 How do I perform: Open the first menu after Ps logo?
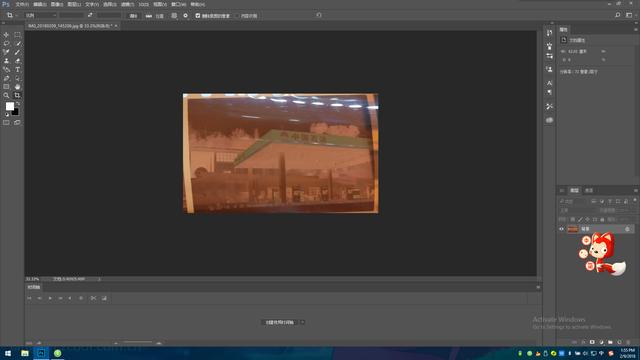[22, 4]
